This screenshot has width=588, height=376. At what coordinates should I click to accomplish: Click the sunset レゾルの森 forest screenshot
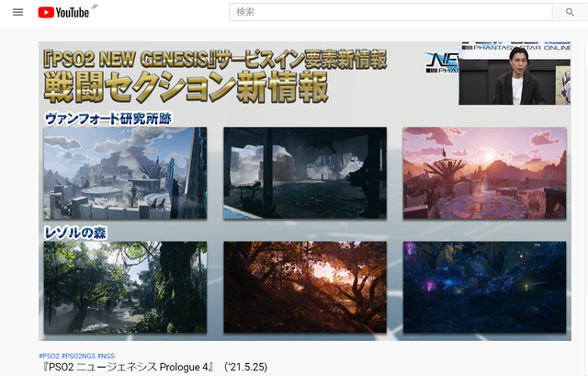[x=305, y=287]
